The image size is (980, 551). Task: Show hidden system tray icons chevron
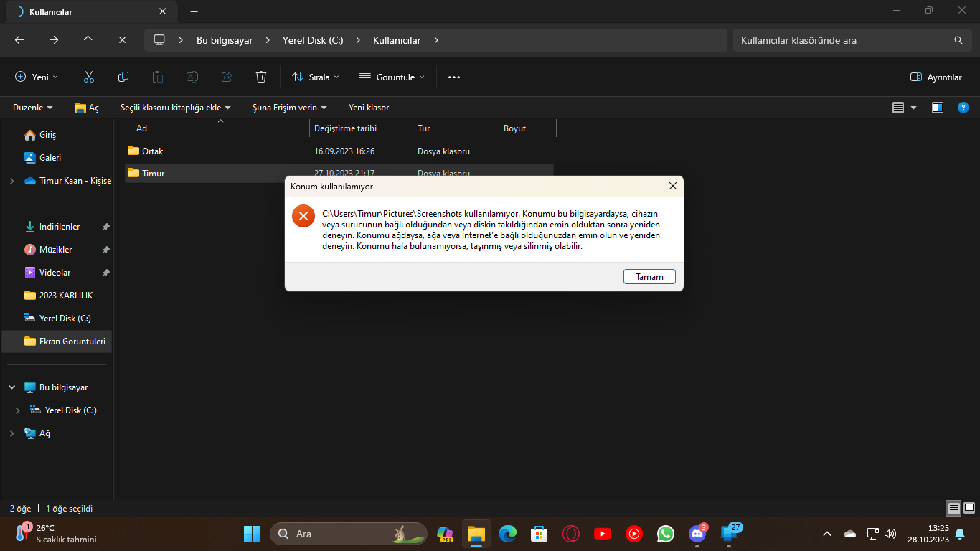point(827,534)
